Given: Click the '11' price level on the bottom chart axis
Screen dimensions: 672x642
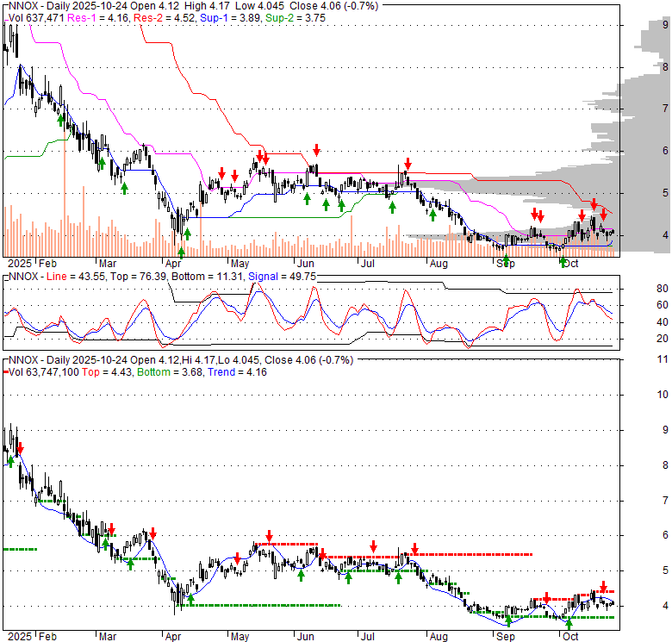Looking at the screenshot, I should pos(663,359).
